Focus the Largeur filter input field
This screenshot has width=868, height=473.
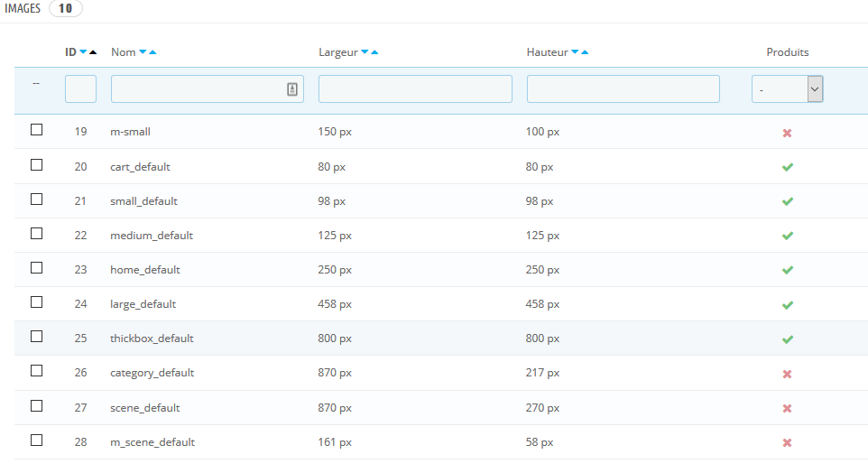click(x=415, y=89)
